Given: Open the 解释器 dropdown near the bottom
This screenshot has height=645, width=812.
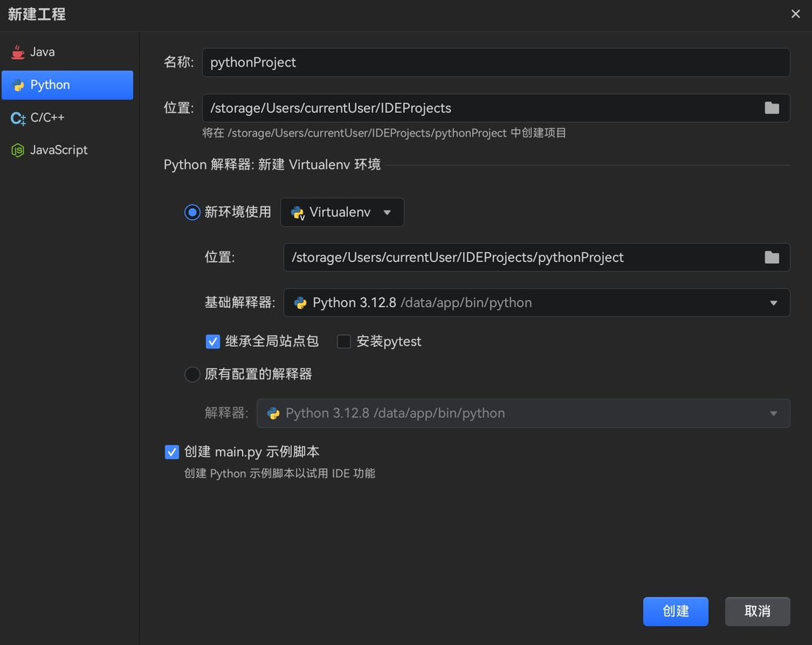Looking at the screenshot, I should coord(774,413).
